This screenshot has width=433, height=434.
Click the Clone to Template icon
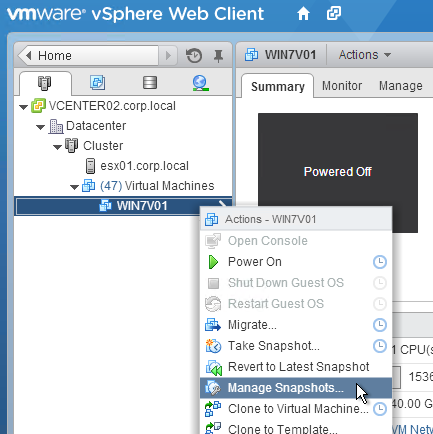click(213, 428)
